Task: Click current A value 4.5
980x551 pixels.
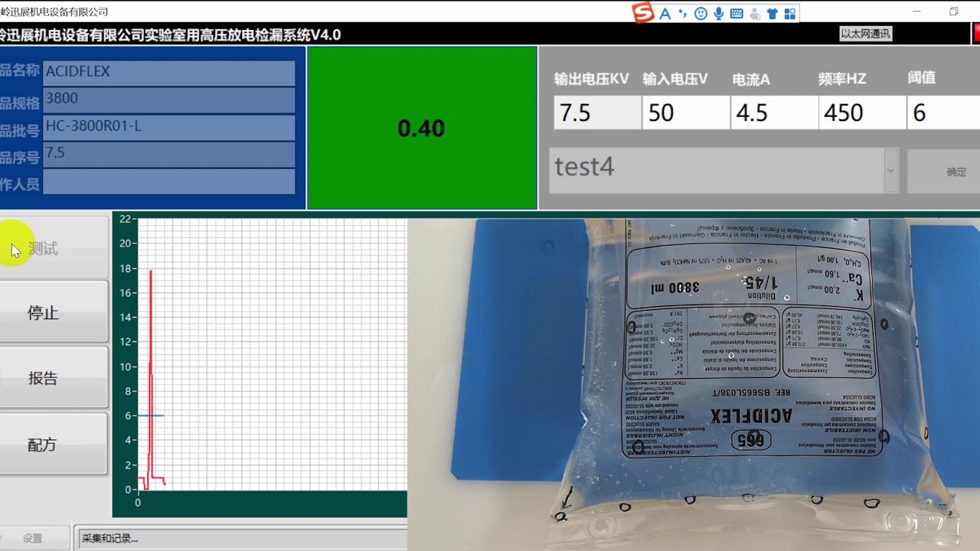Action: click(774, 113)
